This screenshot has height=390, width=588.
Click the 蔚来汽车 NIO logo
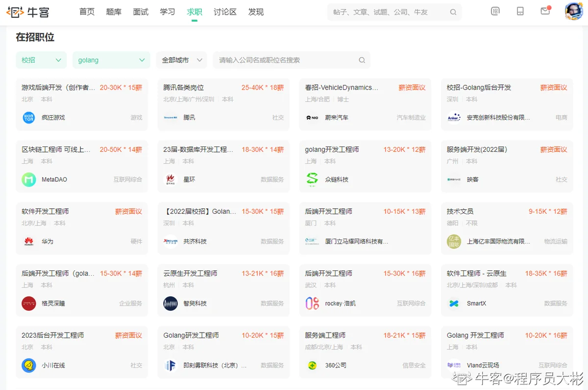point(312,118)
